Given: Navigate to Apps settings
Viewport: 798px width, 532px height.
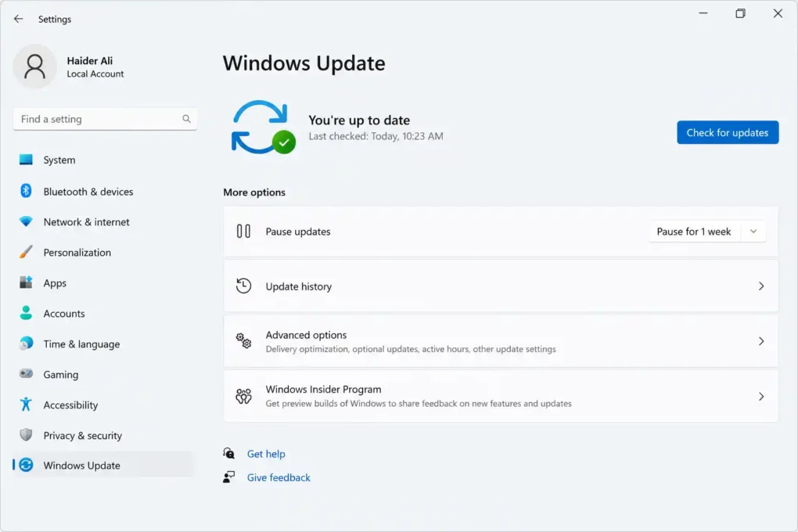Looking at the screenshot, I should pos(104,283).
